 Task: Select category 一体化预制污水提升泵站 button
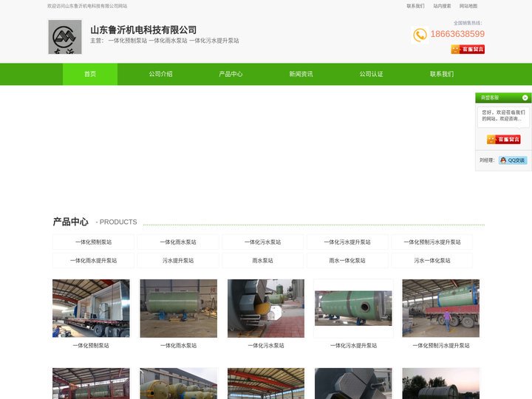[x=432, y=242]
